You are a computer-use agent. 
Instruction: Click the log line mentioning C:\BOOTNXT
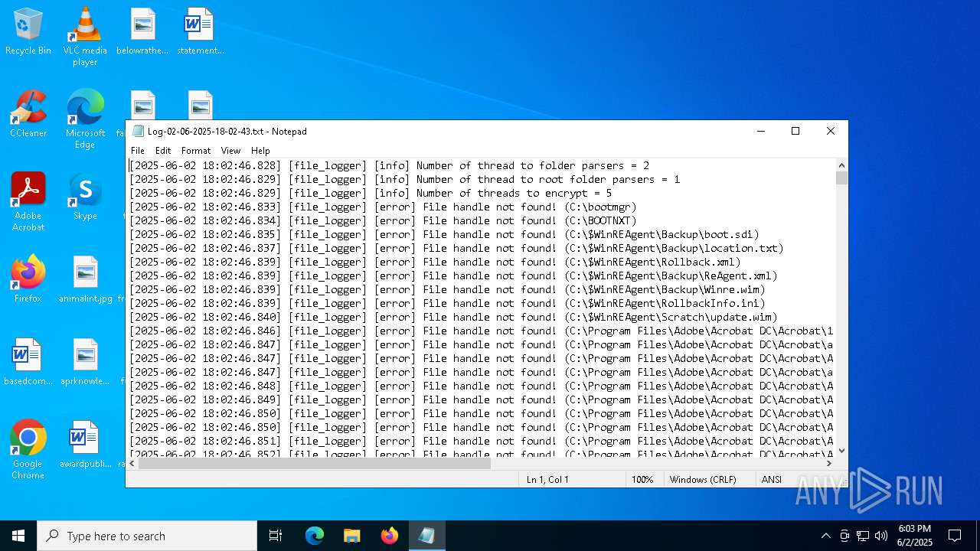pos(383,220)
